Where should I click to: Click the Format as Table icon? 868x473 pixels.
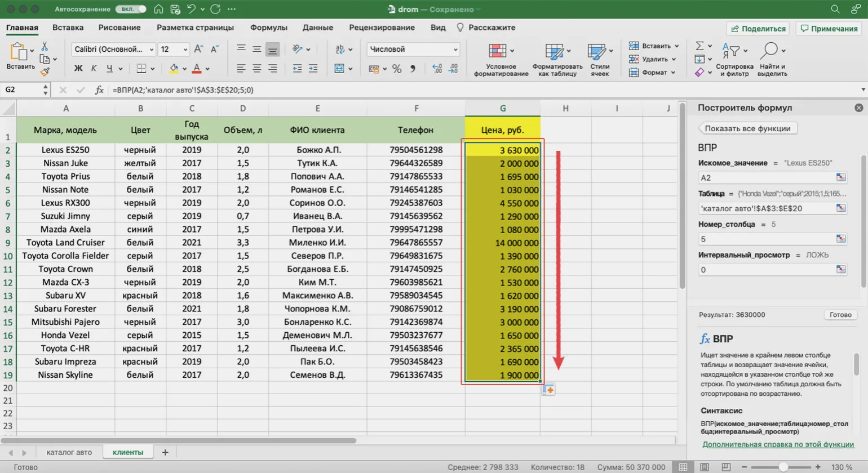(x=554, y=52)
